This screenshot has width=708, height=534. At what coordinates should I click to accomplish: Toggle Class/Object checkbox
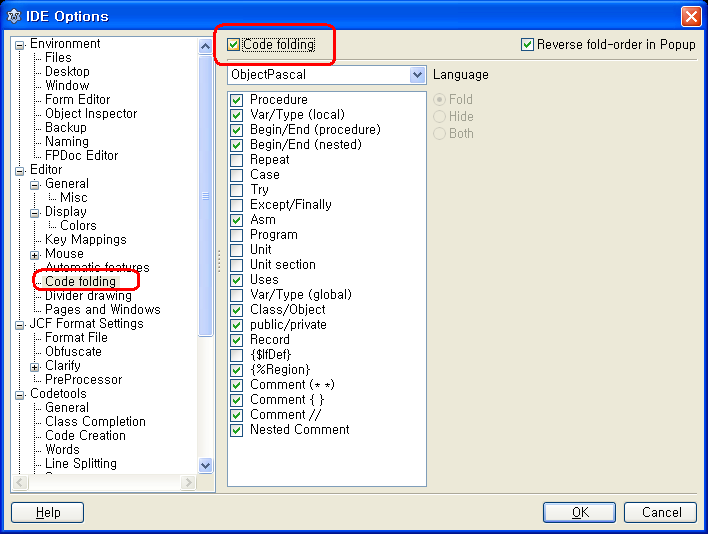(x=236, y=310)
